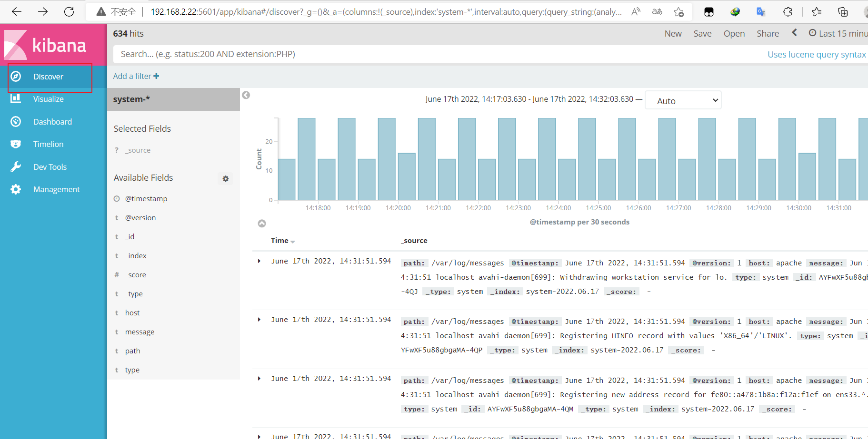The image size is (868, 439).
Task: Reload the page with refresh icon
Action: [69, 11]
